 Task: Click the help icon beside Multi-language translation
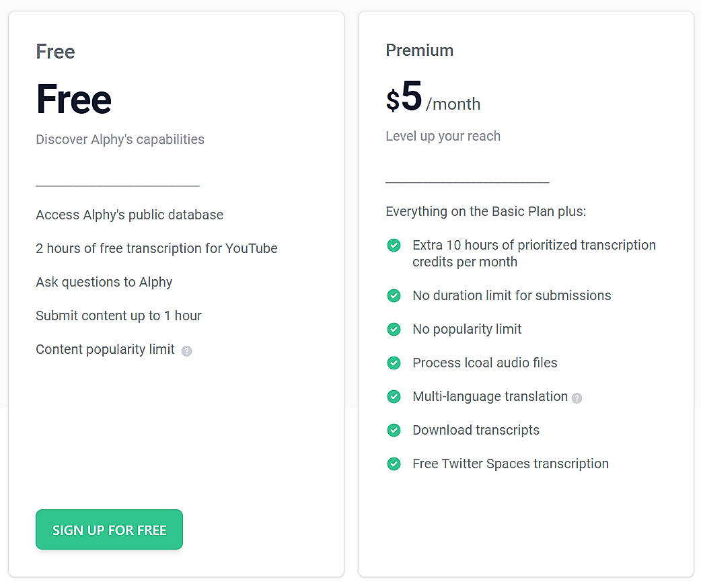(x=576, y=398)
